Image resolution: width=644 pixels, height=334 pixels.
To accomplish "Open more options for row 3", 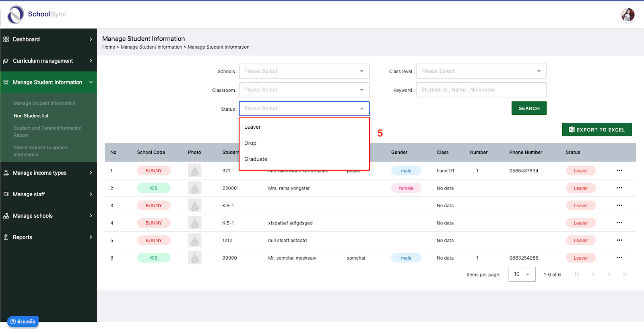I will click(619, 205).
